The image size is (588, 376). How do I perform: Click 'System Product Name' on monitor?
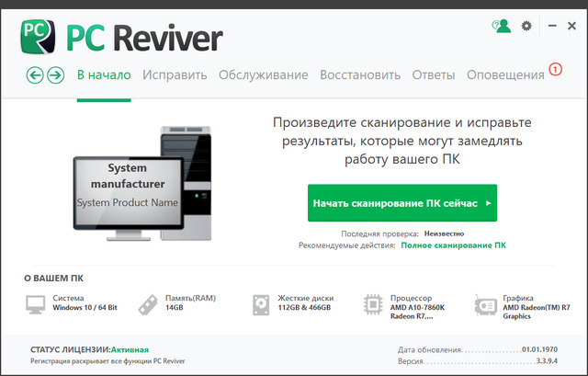click(x=128, y=202)
